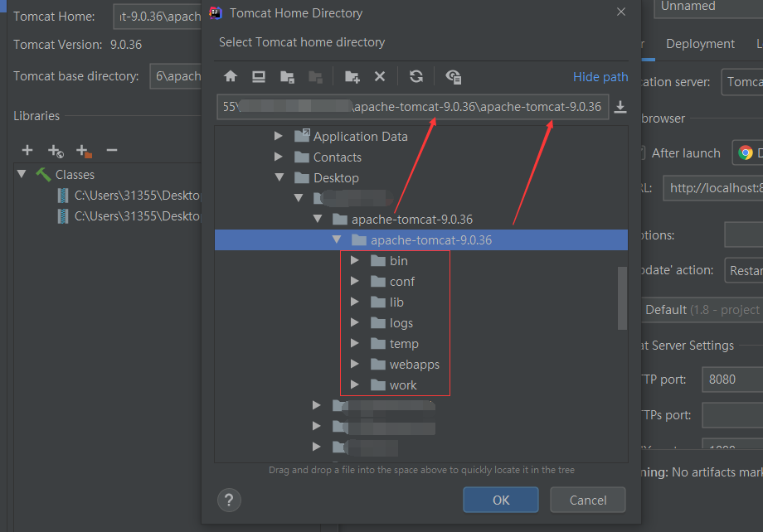This screenshot has width=763, height=532.
Task: Add library from URL (plus globe icon)
Action: pyautogui.click(x=56, y=152)
